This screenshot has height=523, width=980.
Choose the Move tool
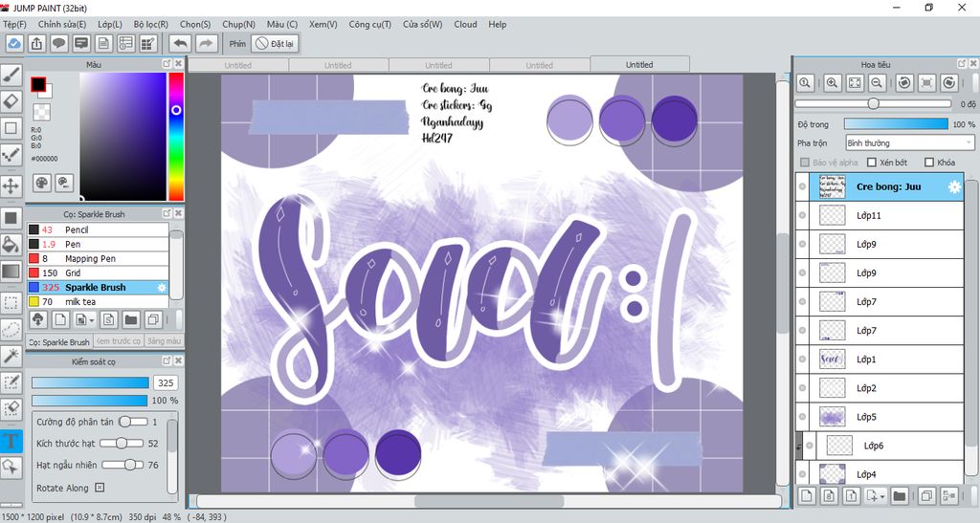click(x=11, y=185)
